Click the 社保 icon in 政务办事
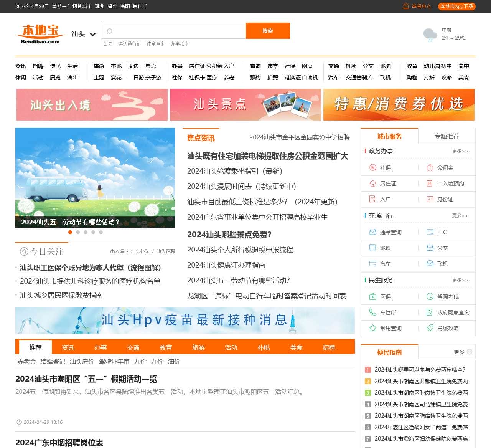The width and height of the screenshot is (491, 448). tap(372, 168)
